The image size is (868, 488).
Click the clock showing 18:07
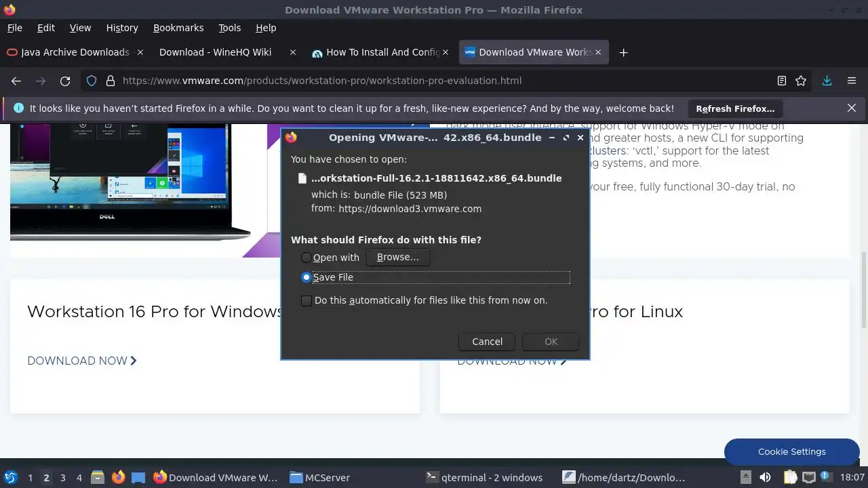851,478
